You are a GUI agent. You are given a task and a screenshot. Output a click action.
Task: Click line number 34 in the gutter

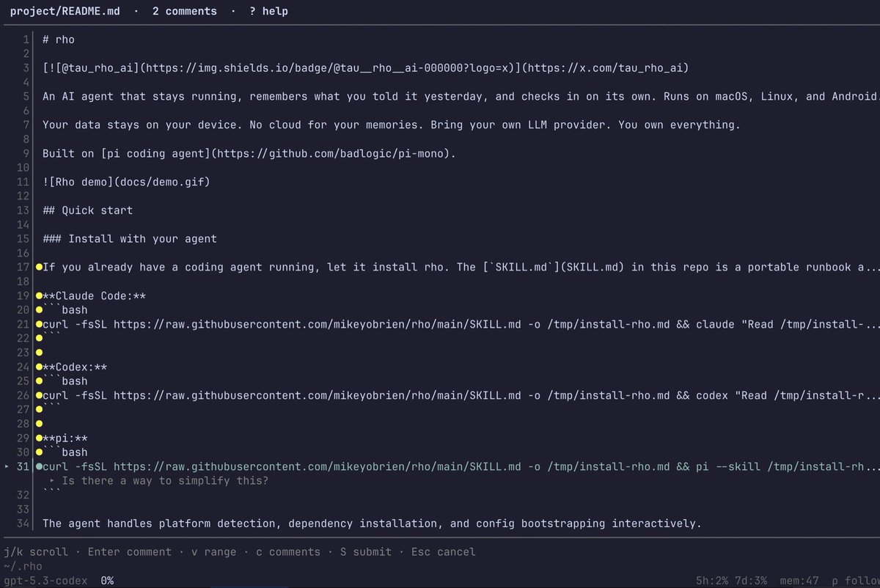click(22, 523)
